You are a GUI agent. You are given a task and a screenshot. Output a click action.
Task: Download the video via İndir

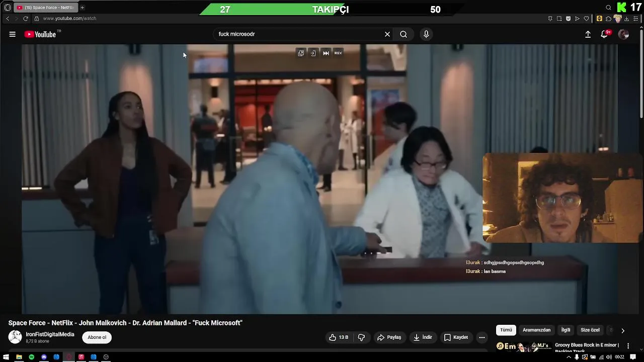pyautogui.click(x=423, y=337)
